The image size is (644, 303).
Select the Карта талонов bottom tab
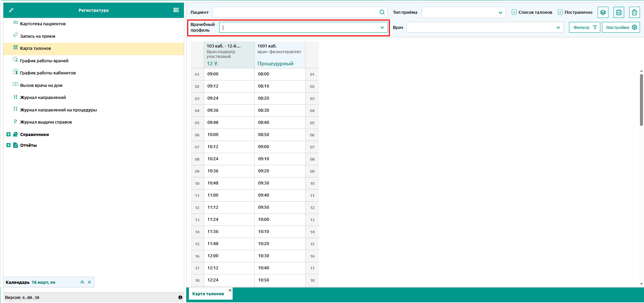click(208, 294)
